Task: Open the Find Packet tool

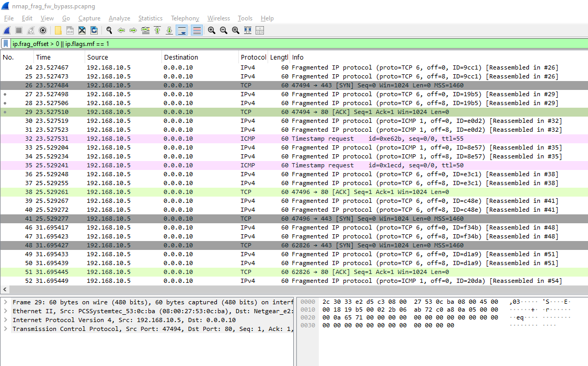Action: coord(109,30)
